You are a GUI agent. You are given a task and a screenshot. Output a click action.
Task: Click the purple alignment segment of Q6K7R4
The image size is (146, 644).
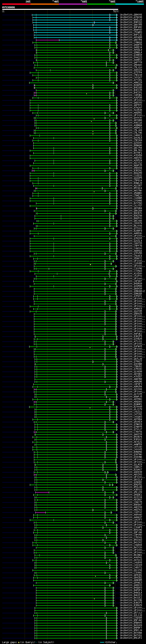[48, 40]
